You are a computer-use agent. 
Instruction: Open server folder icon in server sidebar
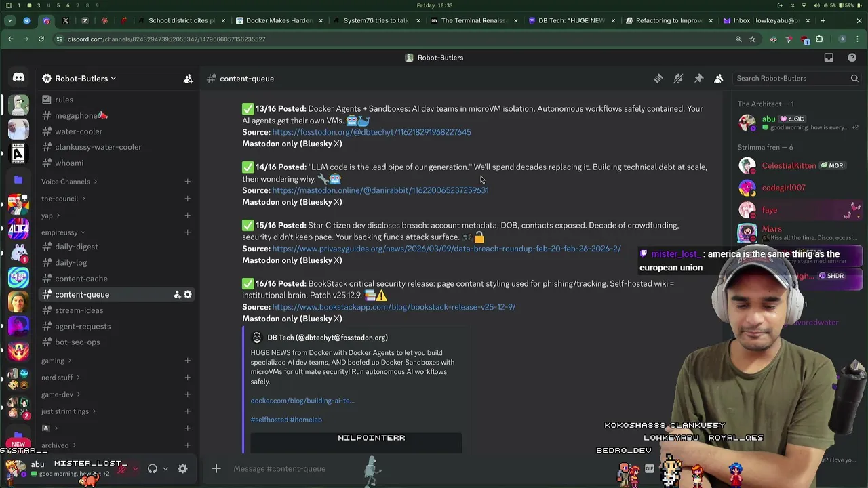(18, 180)
